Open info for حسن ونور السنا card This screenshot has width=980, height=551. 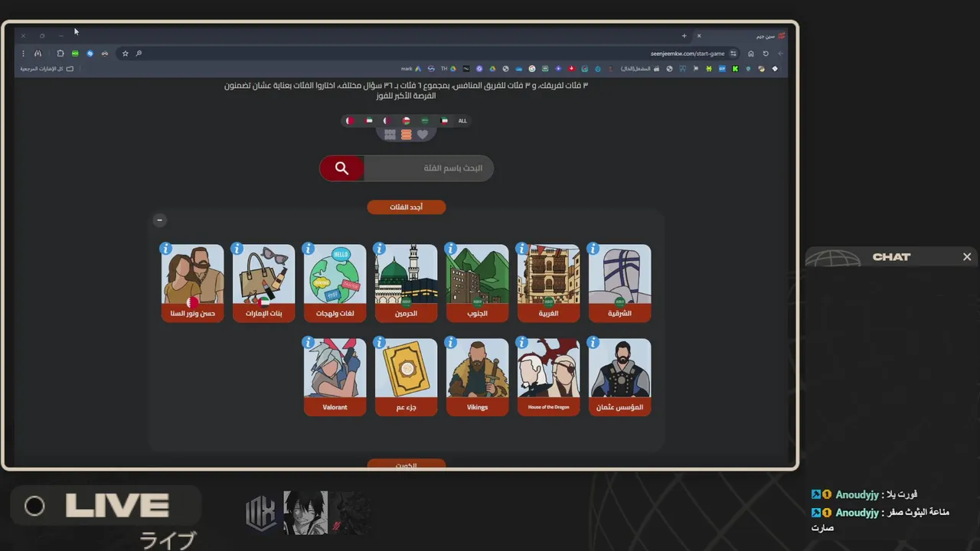pyautogui.click(x=165, y=249)
